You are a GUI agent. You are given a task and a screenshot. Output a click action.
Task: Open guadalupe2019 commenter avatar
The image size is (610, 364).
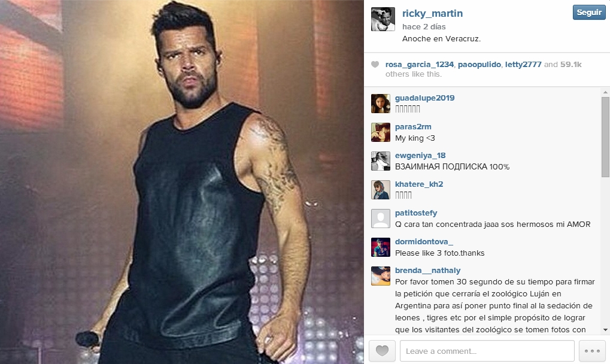381,104
